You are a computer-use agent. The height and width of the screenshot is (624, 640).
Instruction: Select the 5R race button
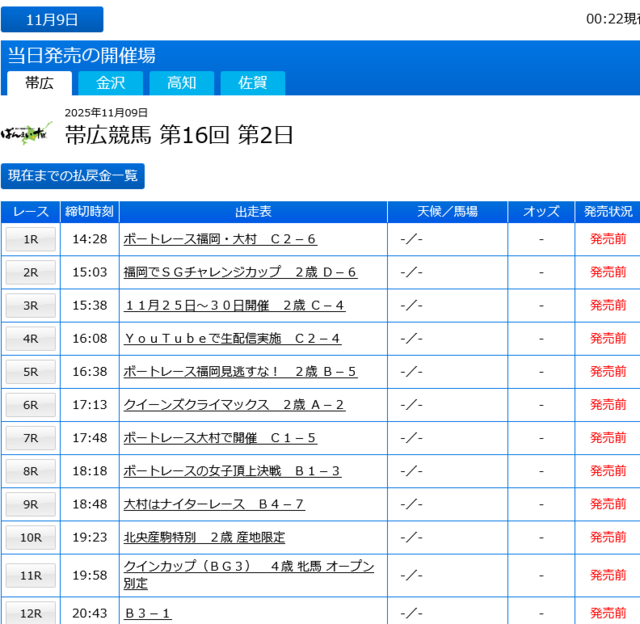pos(31,372)
